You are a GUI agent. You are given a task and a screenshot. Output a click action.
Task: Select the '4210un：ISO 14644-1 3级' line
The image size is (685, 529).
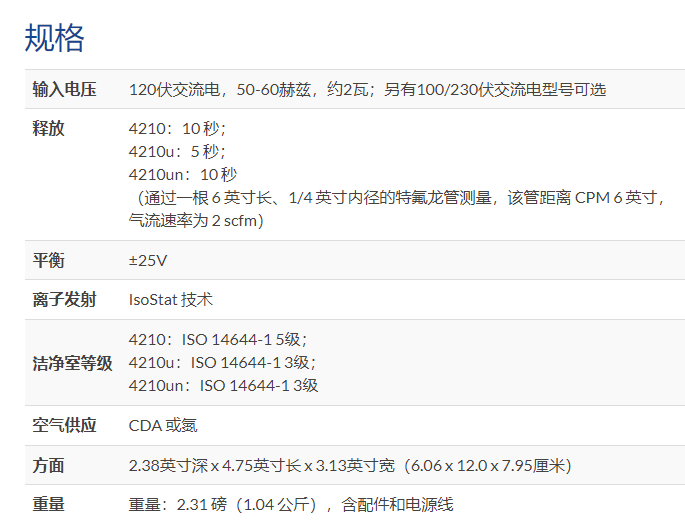[223, 385]
